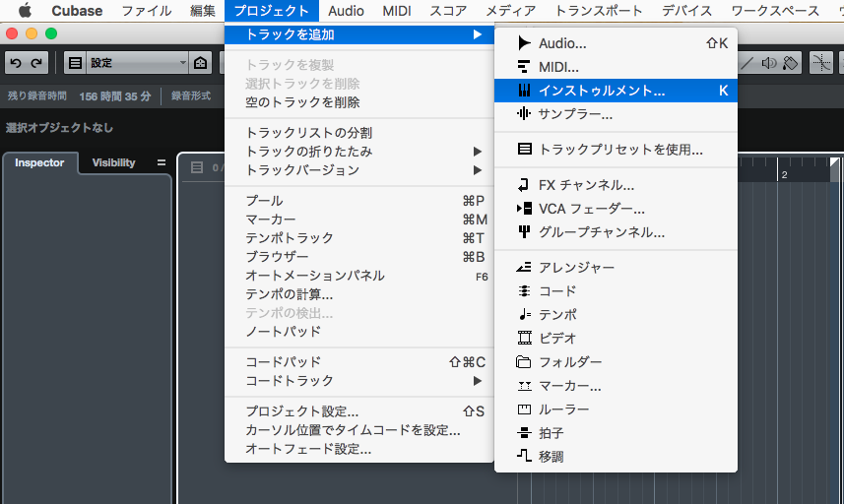Screen dimensions: 844x504
Task: Open the ノートパッド
Action: pyautogui.click(x=359, y=332)
